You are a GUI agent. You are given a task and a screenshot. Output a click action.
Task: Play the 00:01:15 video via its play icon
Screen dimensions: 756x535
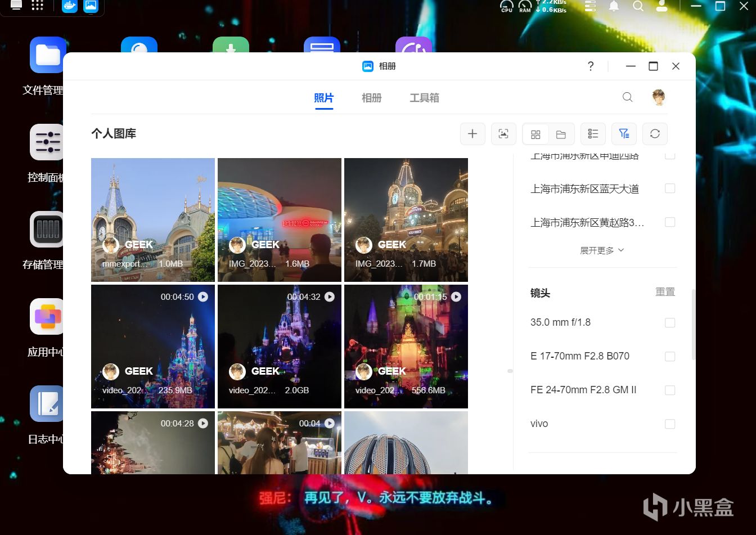[x=456, y=296]
